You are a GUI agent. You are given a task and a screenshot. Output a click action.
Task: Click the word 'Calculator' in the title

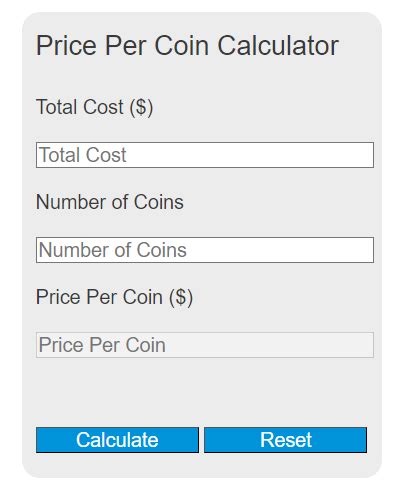(278, 46)
